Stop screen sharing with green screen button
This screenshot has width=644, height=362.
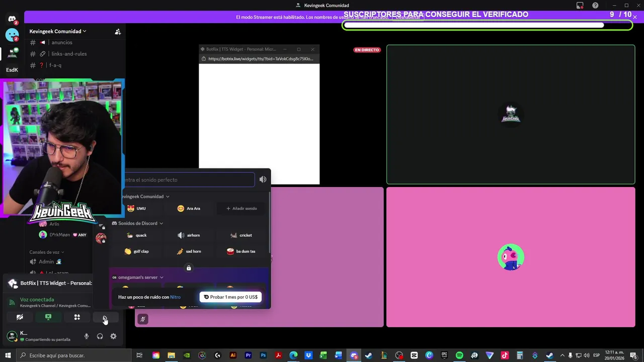(48, 317)
